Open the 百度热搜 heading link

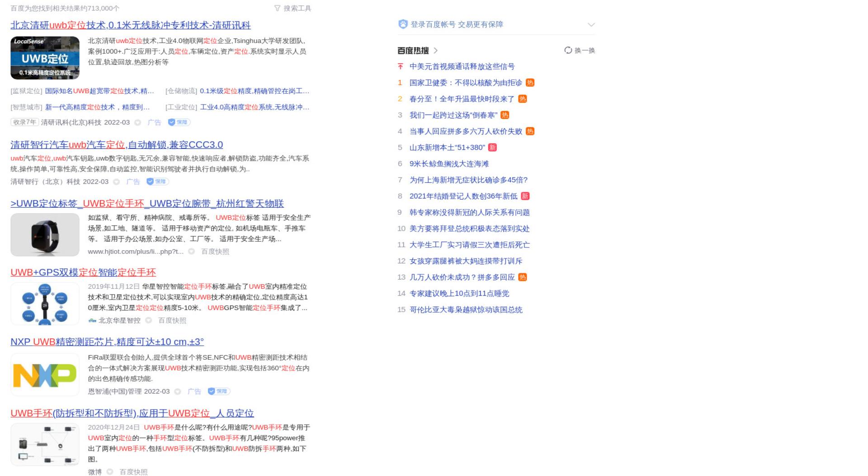point(413,51)
